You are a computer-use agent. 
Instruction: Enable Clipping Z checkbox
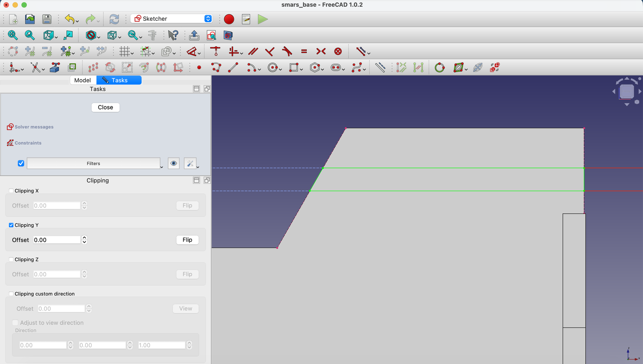coord(11,259)
